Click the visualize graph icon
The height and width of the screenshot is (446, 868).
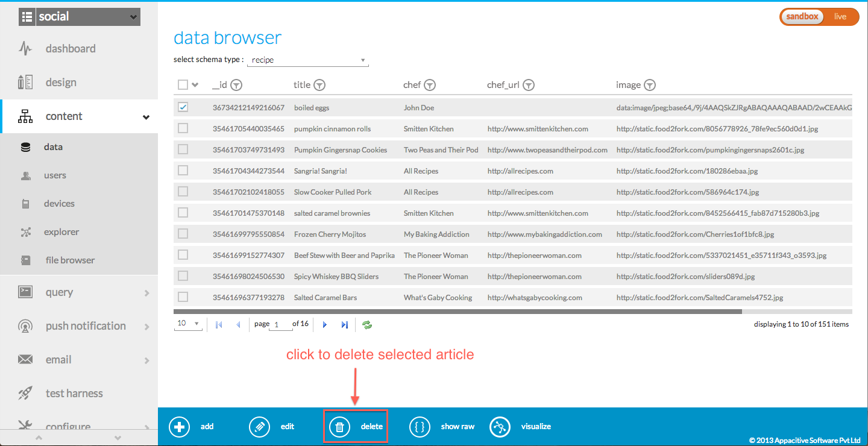pos(500,427)
